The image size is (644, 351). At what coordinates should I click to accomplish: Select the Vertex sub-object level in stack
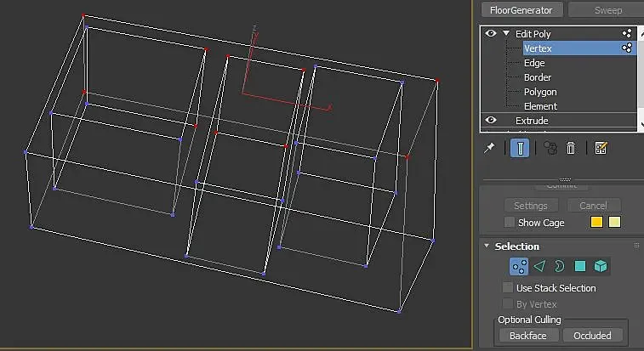point(538,48)
